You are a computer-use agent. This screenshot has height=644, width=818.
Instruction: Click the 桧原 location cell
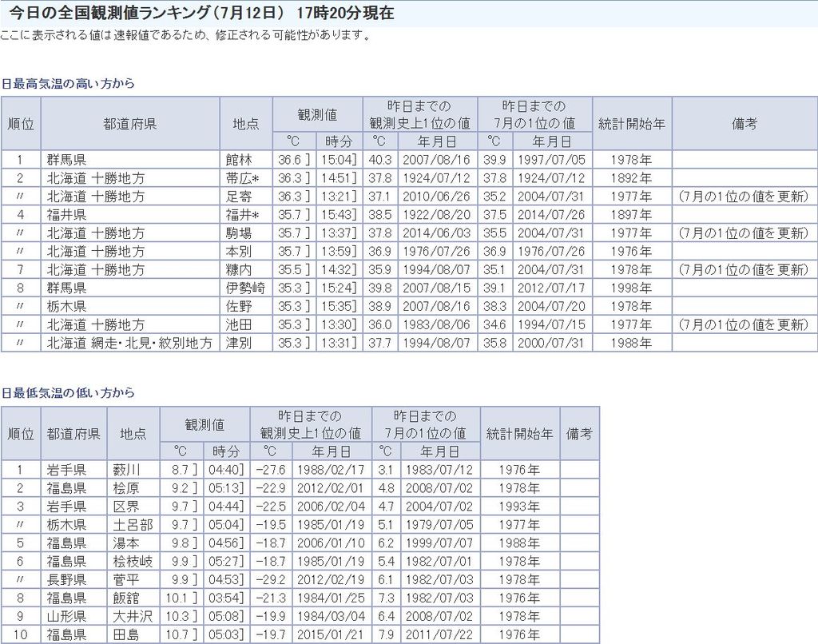point(126,488)
